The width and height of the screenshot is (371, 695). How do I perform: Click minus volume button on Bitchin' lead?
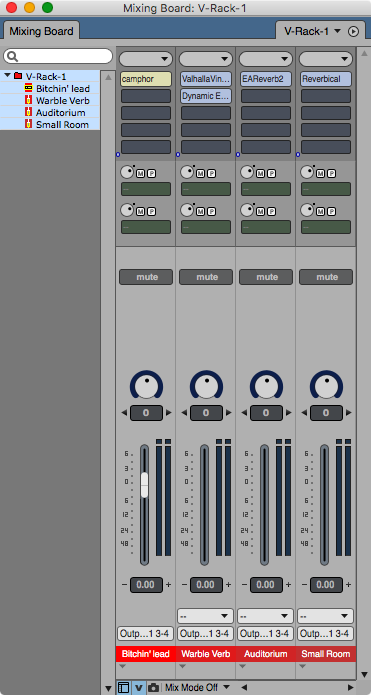[124, 585]
